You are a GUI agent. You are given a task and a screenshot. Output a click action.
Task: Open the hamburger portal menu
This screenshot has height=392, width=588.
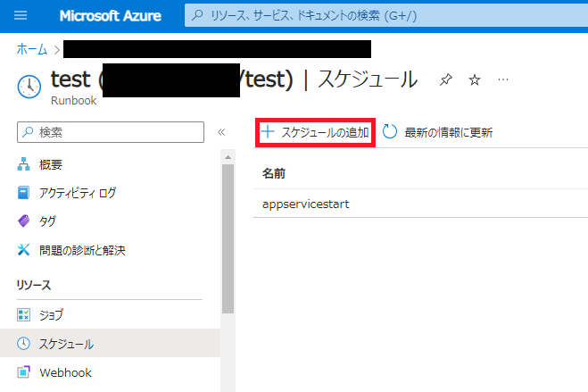coord(21,15)
